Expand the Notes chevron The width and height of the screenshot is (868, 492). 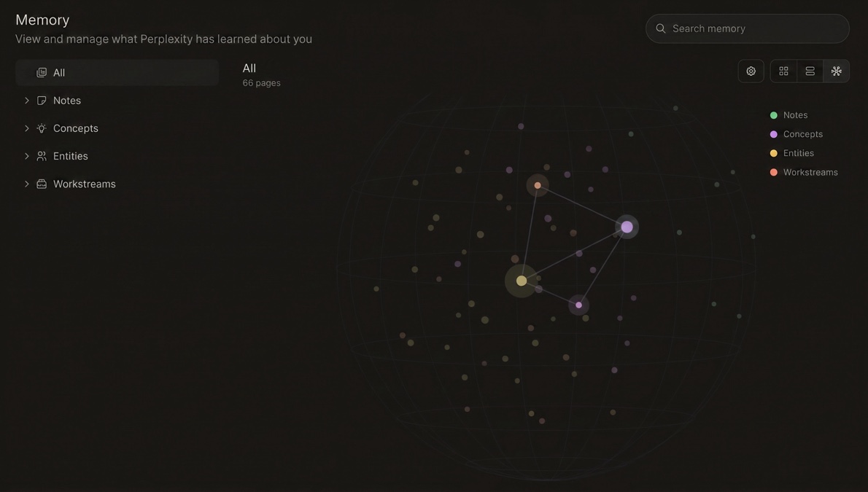pyautogui.click(x=26, y=100)
